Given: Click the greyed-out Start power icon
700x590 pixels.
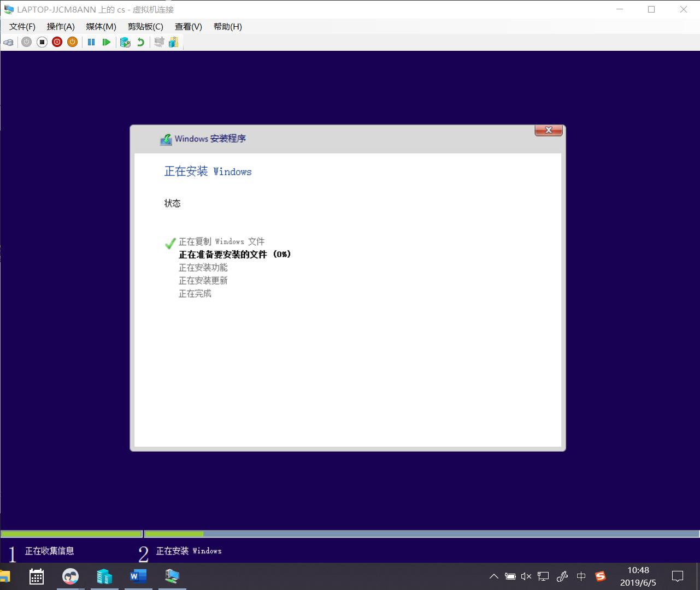Looking at the screenshot, I should click(26, 42).
